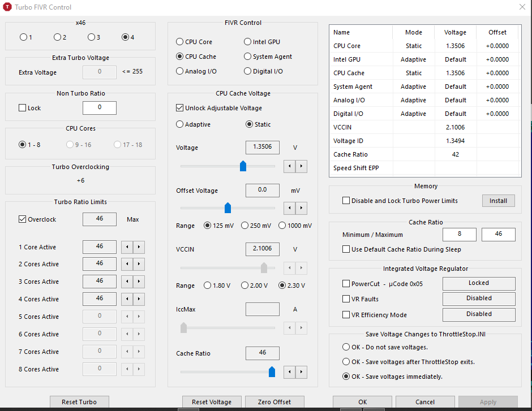Click the Overclock Max ratio field
This screenshot has height=411, width=532.
pyautogui.click(x=100, y=219)
